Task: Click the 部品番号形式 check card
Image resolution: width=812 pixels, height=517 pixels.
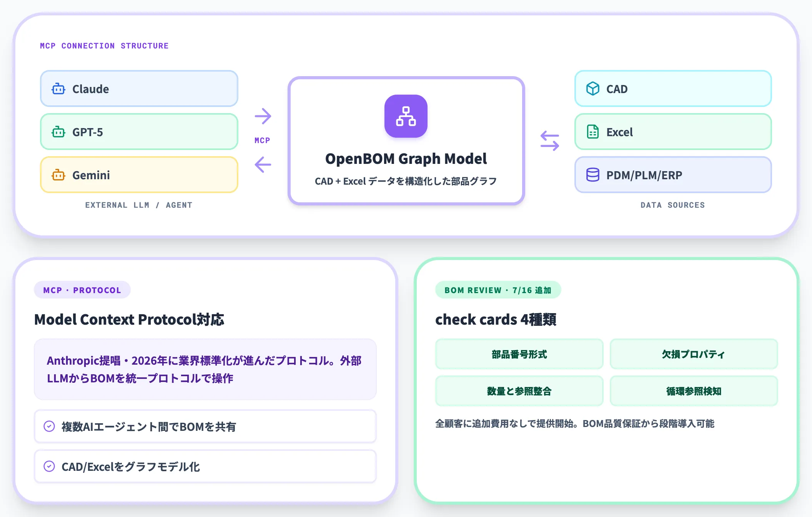Action: 519,354
